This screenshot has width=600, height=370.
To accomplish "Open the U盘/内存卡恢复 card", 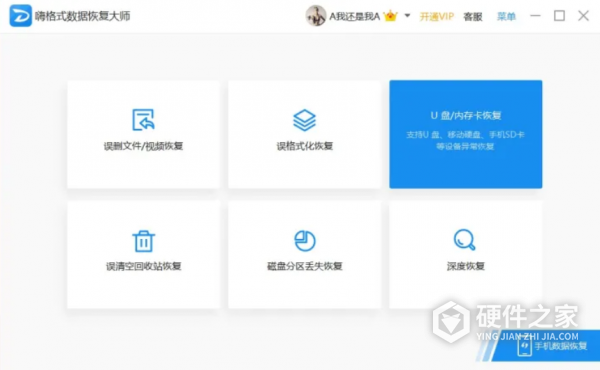I will (466, 134).
